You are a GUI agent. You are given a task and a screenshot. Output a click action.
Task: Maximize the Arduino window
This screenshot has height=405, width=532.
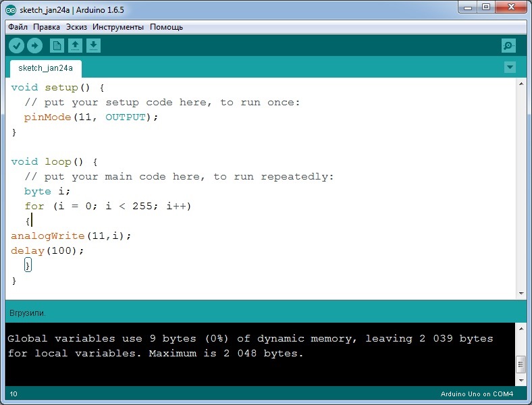tap(486, 7)
